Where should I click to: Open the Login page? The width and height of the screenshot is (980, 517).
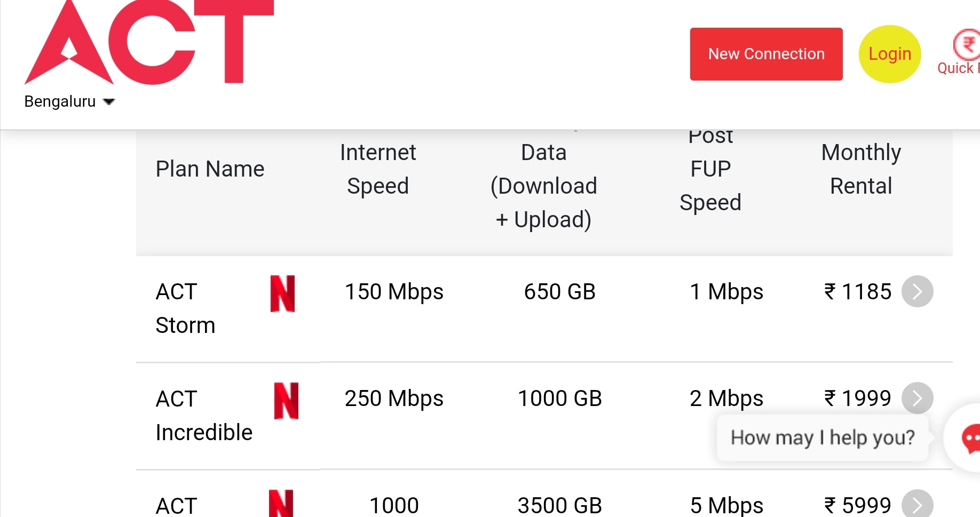point(890,54)
